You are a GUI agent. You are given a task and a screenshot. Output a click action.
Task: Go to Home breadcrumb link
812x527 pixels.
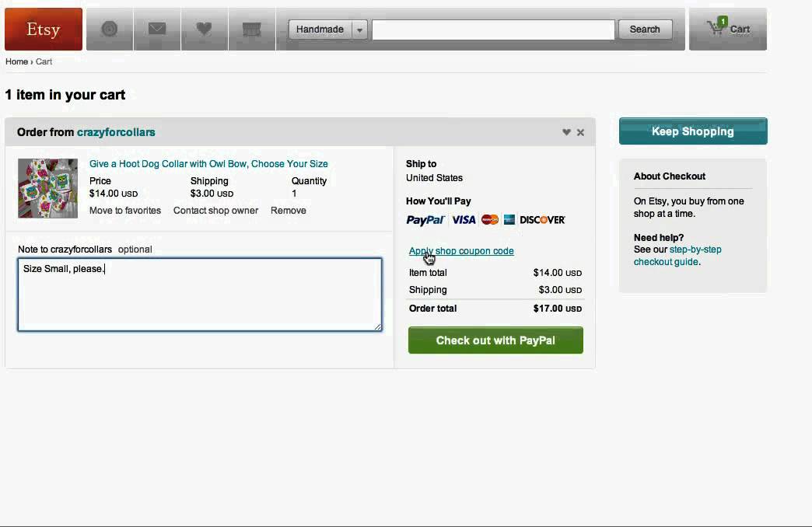(16, 61)
